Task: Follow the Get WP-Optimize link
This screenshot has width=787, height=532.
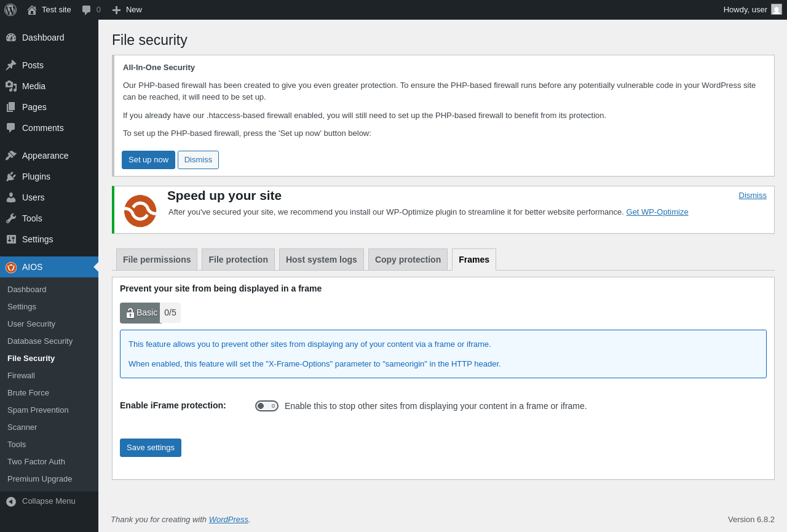Action: click(657, 212)
